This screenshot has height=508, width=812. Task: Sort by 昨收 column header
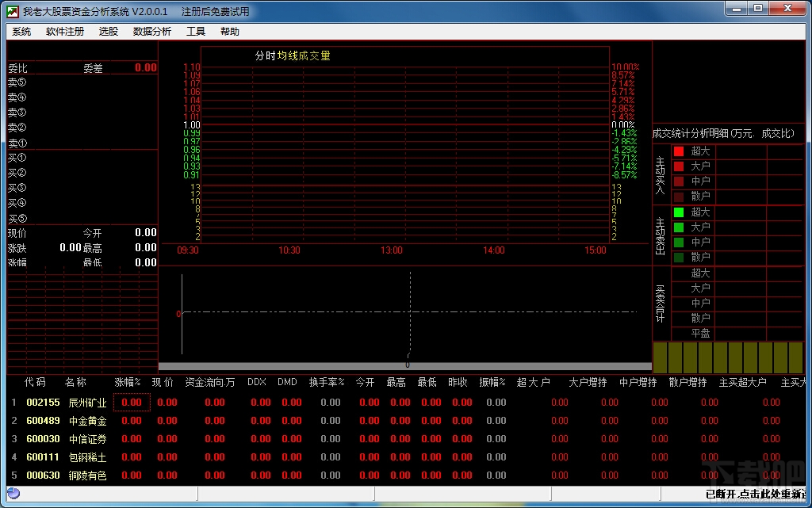[458, 382]
